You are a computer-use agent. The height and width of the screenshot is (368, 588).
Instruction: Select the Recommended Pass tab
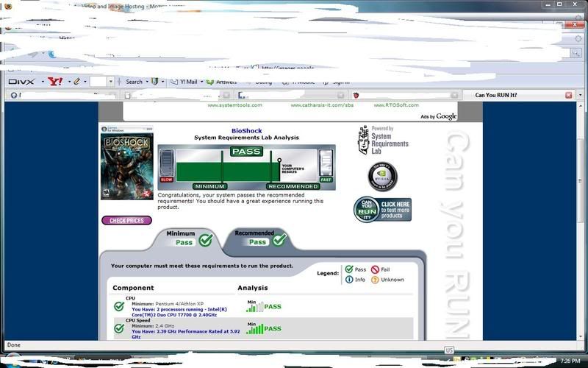pyautogui.click(x=259, y=238)
